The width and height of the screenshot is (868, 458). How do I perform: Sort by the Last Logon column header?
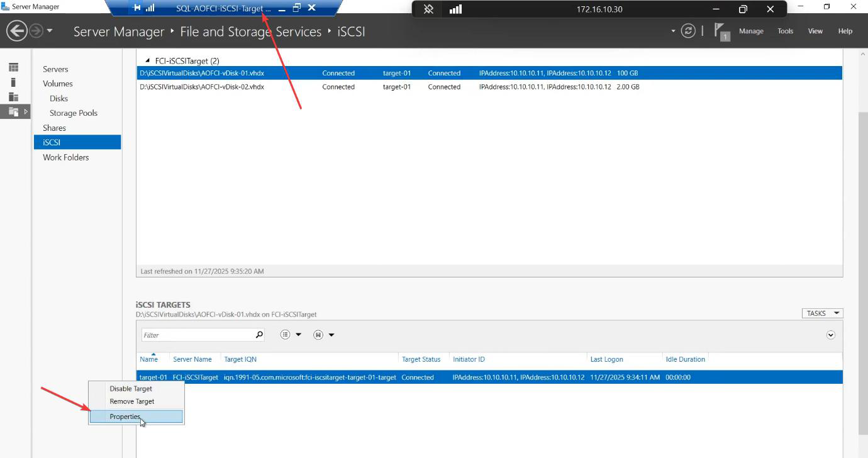(606, 359)
